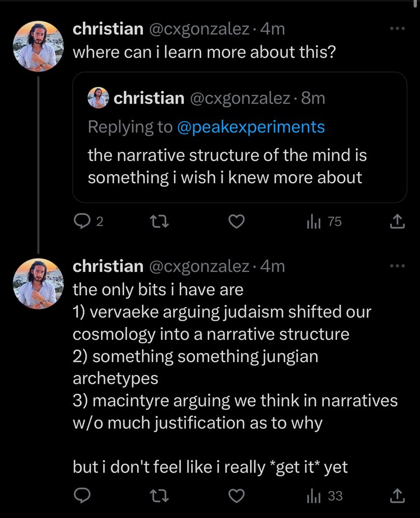Click 'christian' name on second tweet

tap(108, 266)
